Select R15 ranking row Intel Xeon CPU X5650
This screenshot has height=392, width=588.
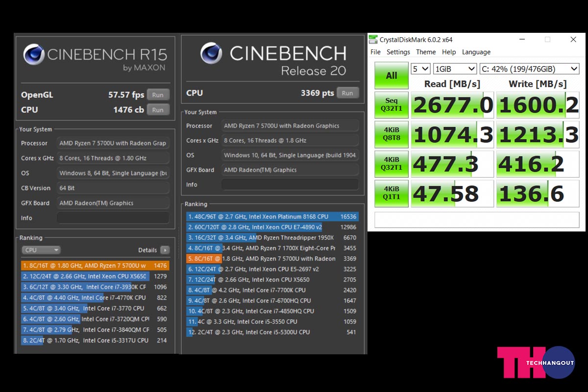[x=95, y=277]
